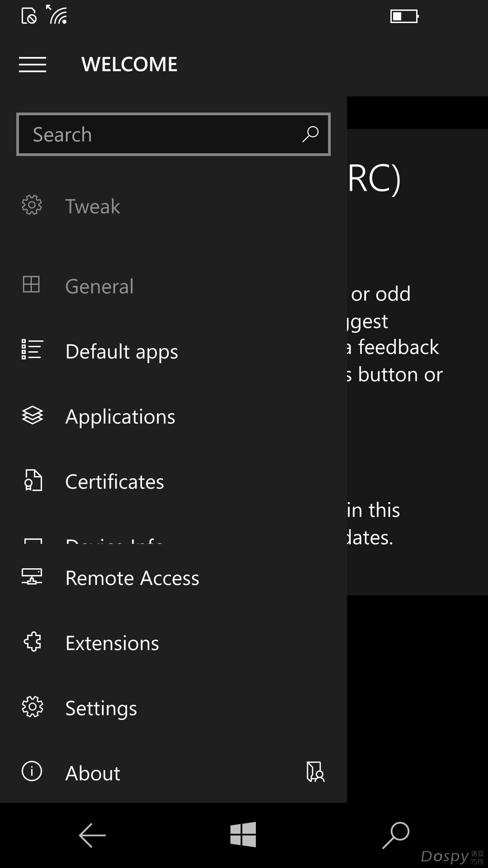Click the Default apps list icon

pos(32,349)
